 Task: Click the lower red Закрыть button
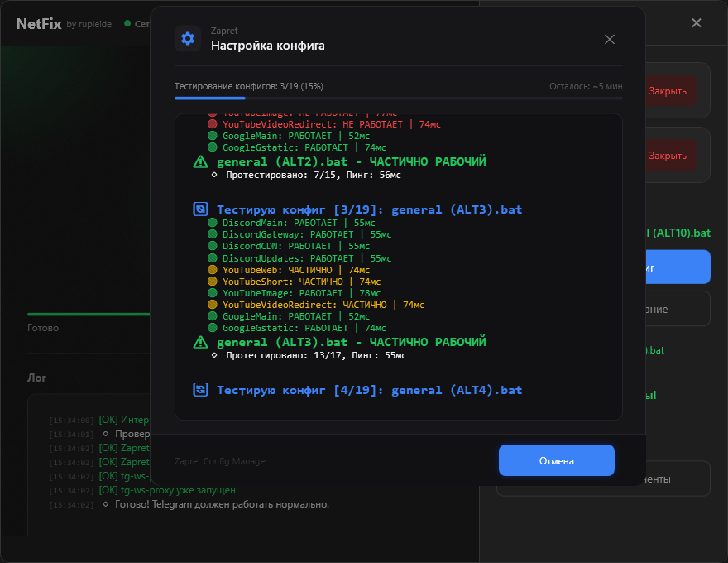pyautogui.click(x=668, y=156)
